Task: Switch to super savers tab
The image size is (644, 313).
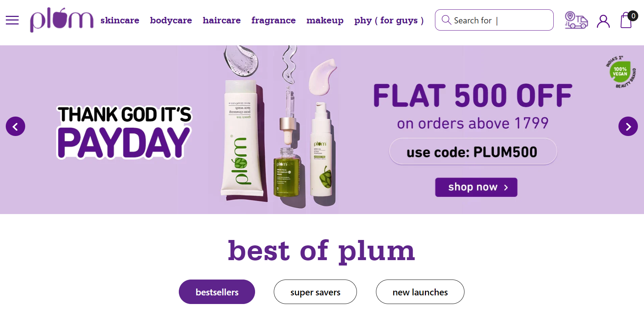Action: [x=315, y=292]
